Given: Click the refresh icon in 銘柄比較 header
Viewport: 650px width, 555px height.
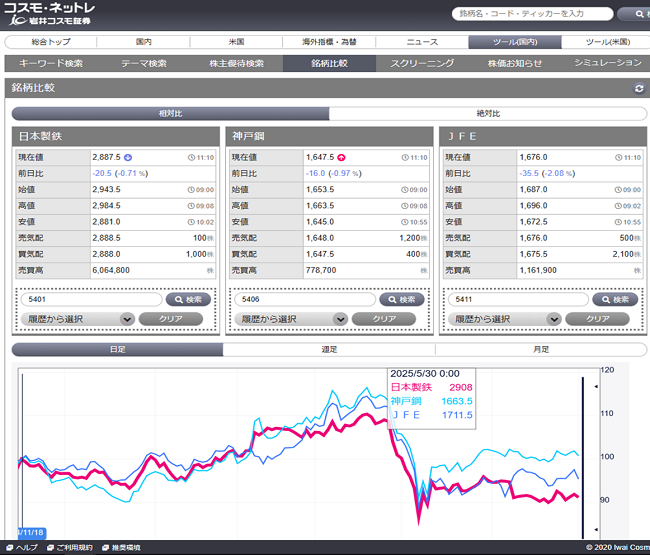Looking at the screenshot, I should (x=639, y=88).
